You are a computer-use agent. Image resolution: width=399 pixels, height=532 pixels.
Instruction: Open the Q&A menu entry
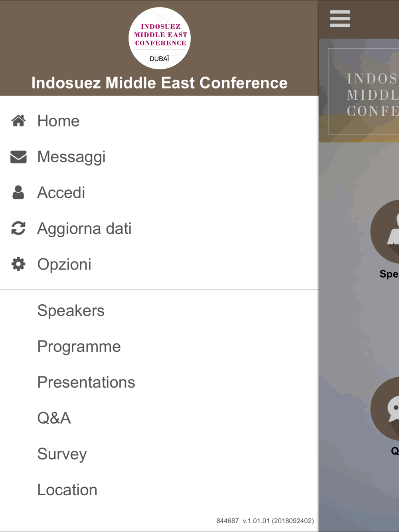(x=159, y=418)
